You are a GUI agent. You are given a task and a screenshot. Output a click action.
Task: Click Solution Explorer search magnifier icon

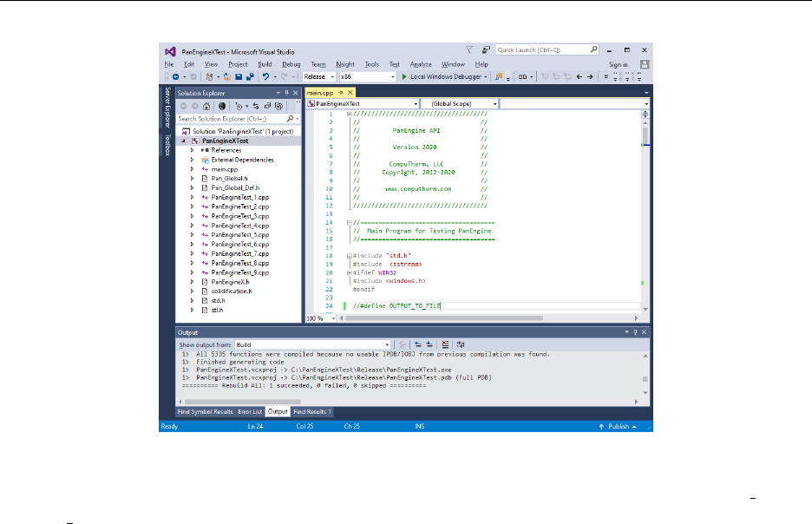(290, 119)
